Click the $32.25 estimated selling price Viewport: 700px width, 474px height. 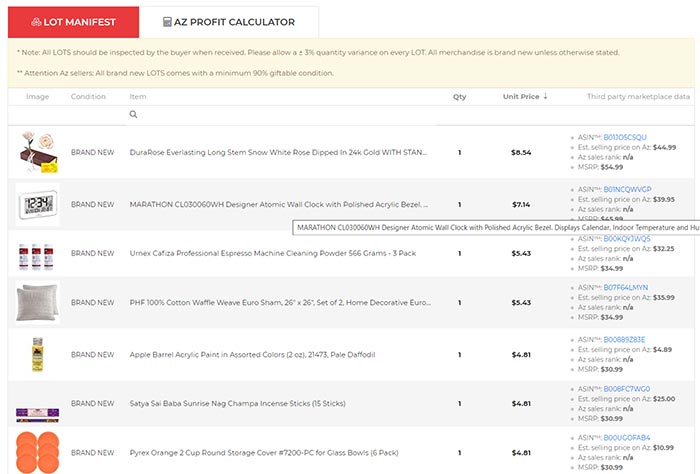[663, 249]
